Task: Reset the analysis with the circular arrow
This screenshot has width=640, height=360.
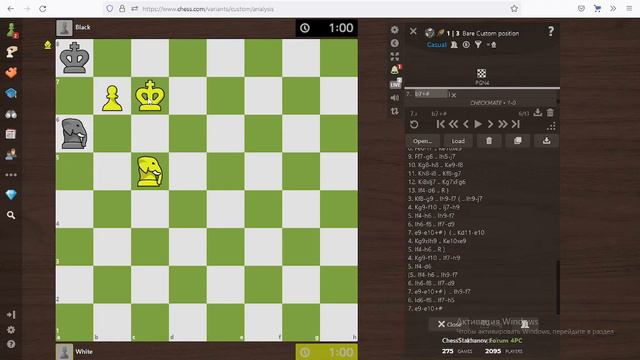Action: pos(414,124)
